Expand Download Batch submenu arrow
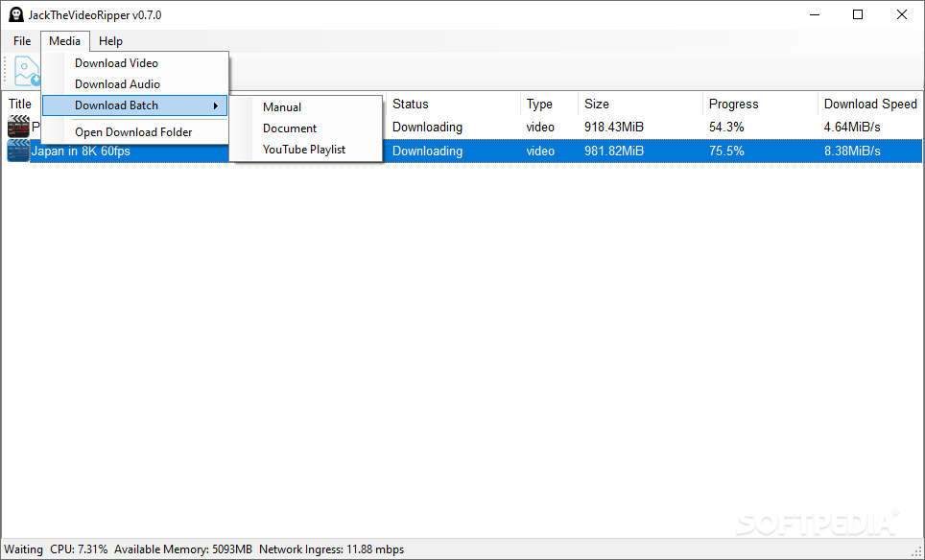Image resolution: width=925 pixels, height=560 pixels. pyautogui.click(x=216, y=105)
